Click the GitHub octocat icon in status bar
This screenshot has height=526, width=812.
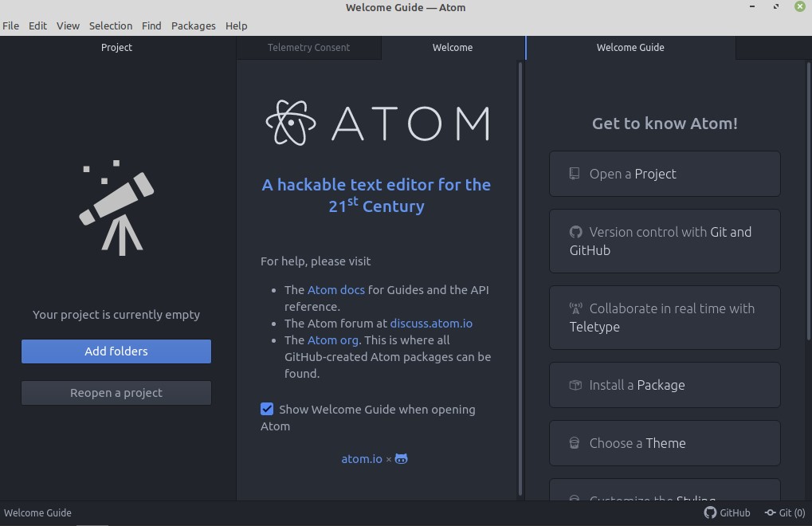click(x=710, y=513)
